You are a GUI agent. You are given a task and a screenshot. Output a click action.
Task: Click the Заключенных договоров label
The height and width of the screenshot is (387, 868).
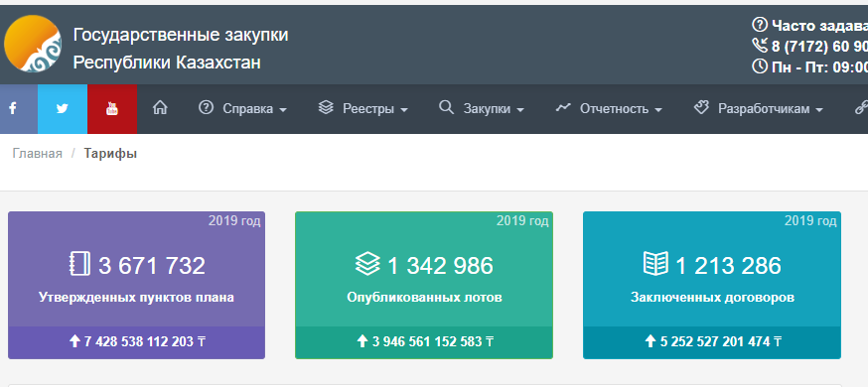(712, 298)
